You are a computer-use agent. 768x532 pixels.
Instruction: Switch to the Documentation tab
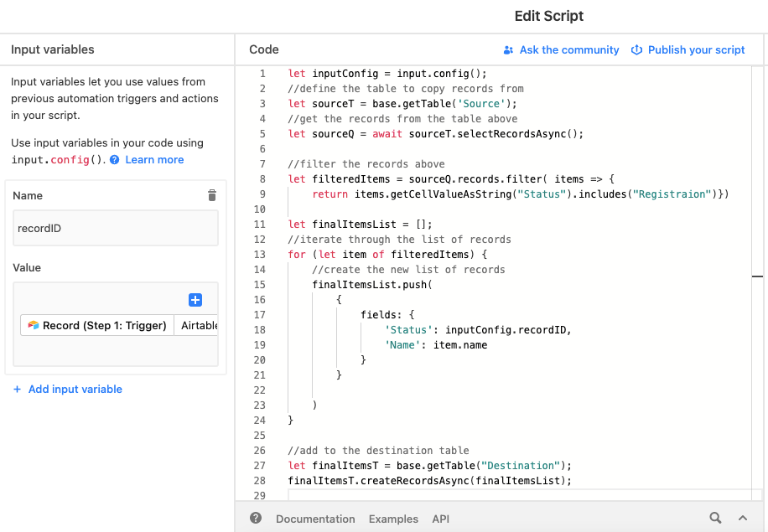(x=315, y=519)
